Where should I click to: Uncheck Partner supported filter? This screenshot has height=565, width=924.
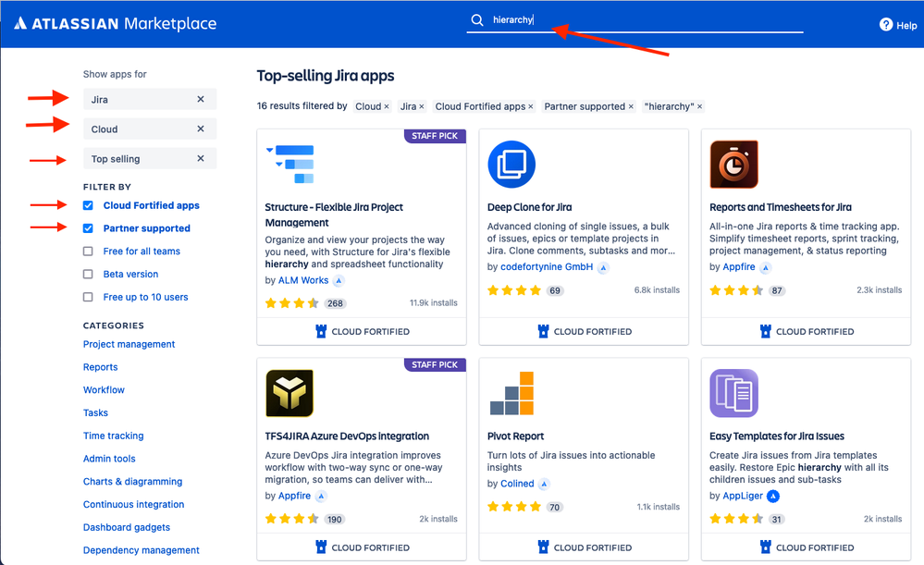(x=88, y=228)
